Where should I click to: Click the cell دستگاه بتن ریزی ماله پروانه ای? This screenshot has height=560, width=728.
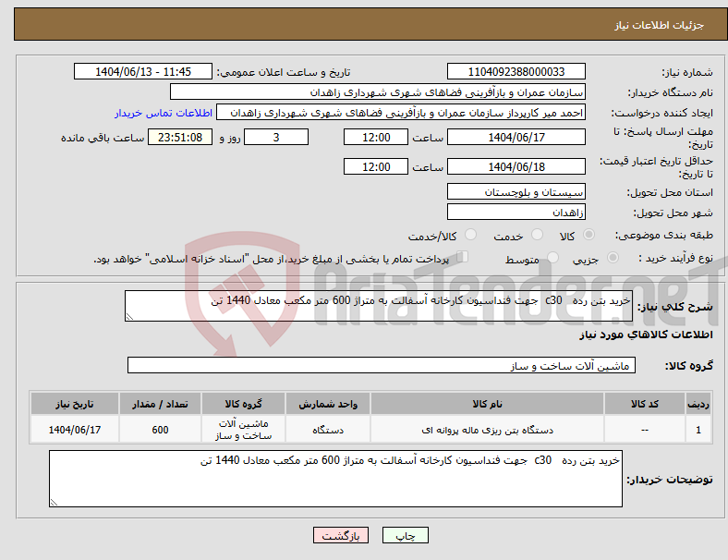click(x=487, y=430)
